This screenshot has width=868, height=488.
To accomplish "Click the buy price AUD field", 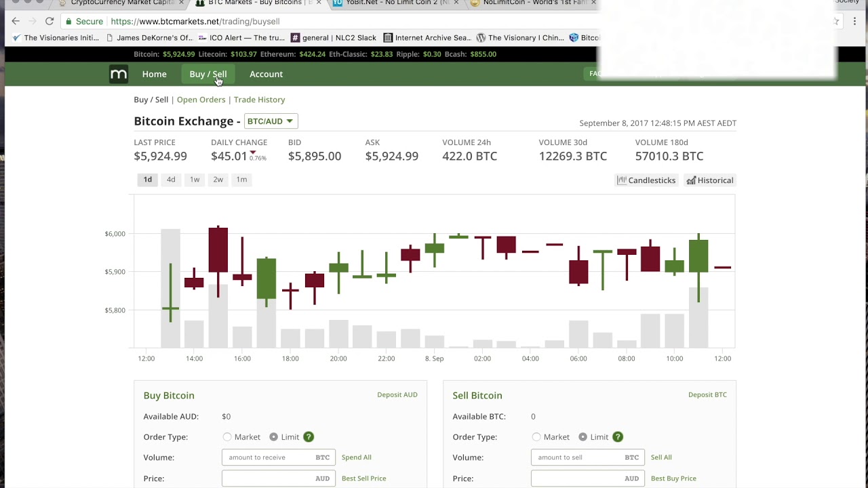I will [279, 479].
